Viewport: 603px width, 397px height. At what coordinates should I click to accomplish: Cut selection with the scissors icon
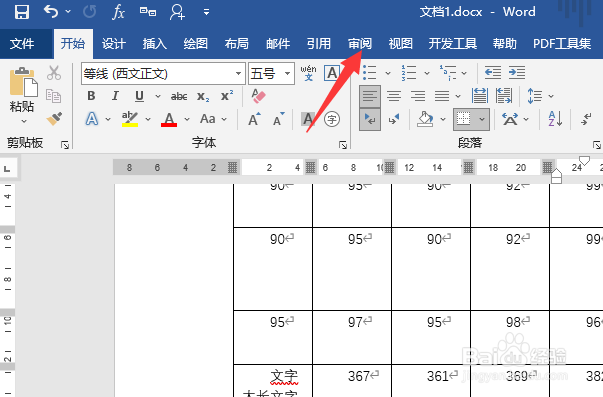54,73
